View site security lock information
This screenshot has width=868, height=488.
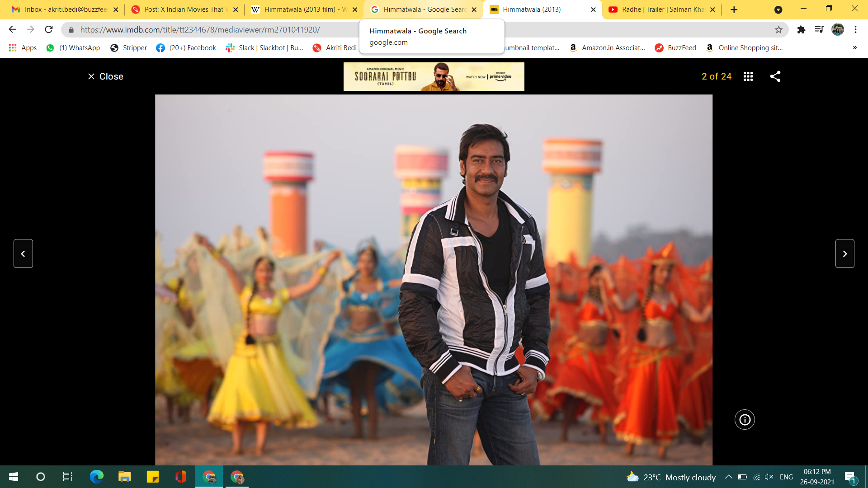point(71,30)
